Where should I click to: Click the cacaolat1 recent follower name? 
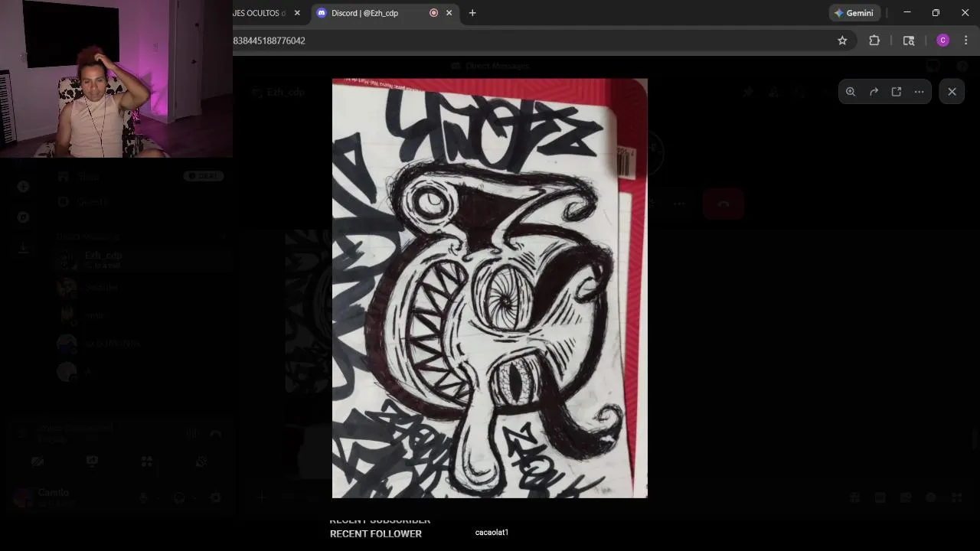(492, 533)
